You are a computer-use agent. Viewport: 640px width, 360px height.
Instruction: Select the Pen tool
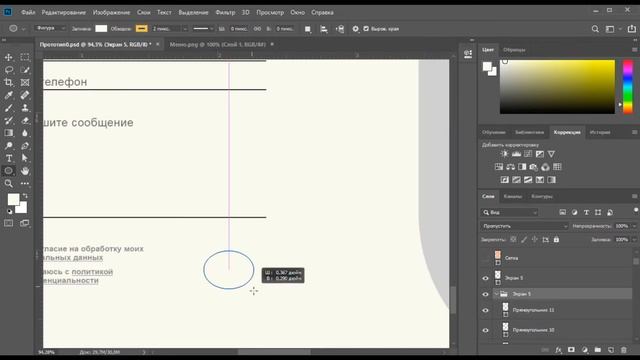[x=25, y=146]
